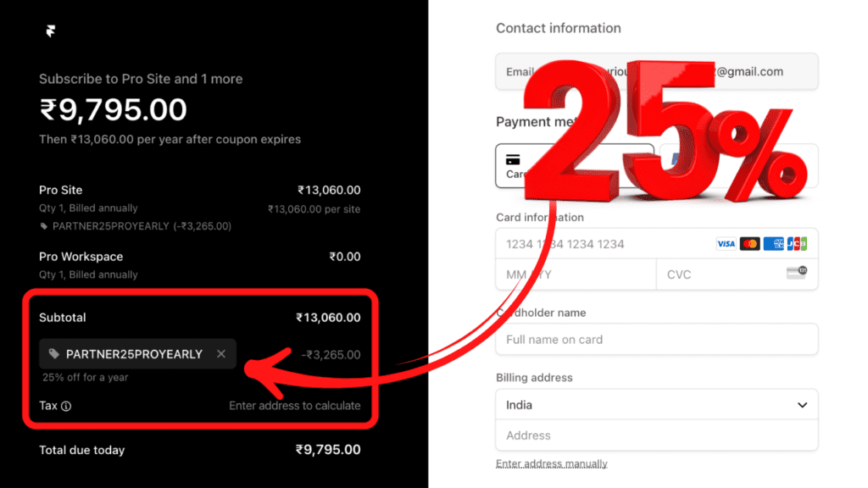Viewport: 868px width, 488px height.
Task: Focus the Full name on card field
Action: (657, 340)
